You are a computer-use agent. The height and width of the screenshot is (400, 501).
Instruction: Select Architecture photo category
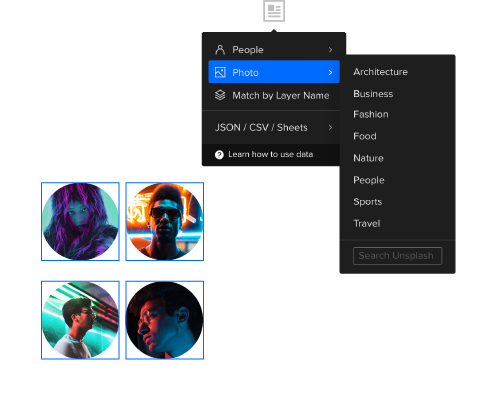(380, 72)
